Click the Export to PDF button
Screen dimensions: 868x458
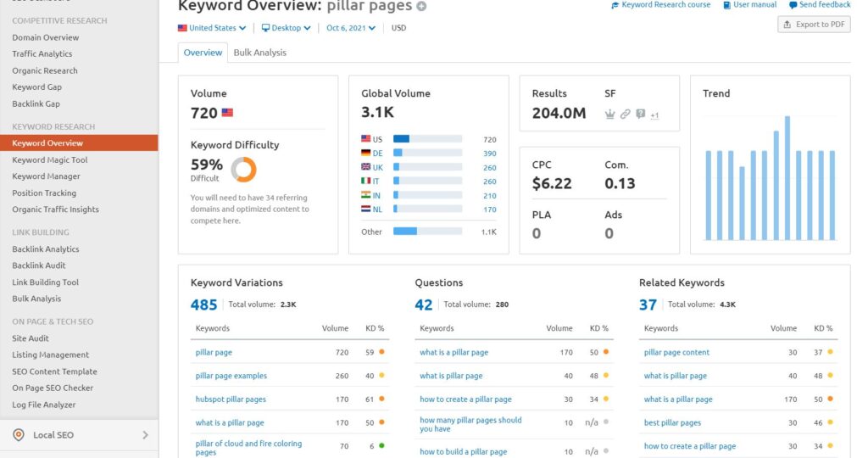[815, 25]
